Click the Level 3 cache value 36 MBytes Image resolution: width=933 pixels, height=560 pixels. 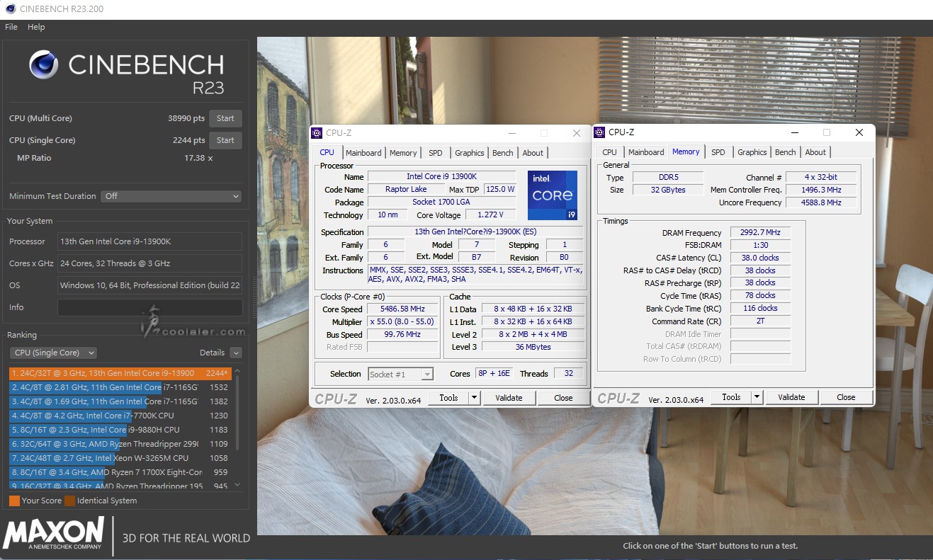(533, 347)
